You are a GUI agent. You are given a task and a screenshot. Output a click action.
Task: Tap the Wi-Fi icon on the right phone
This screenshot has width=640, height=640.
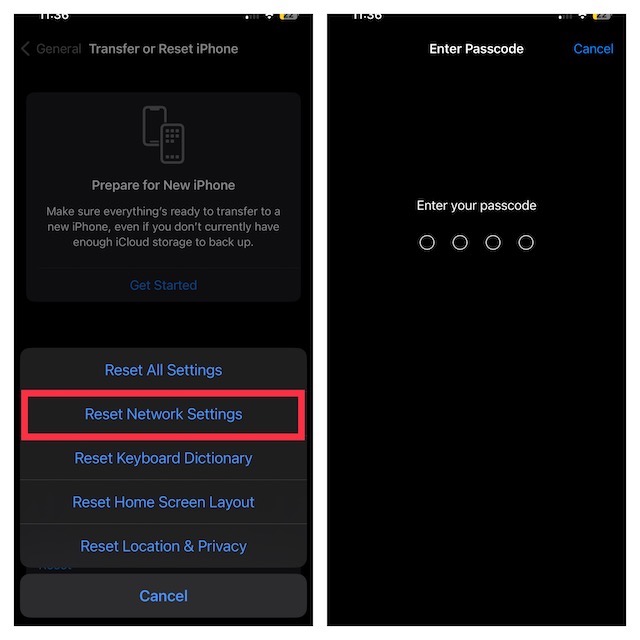point(582,16)
